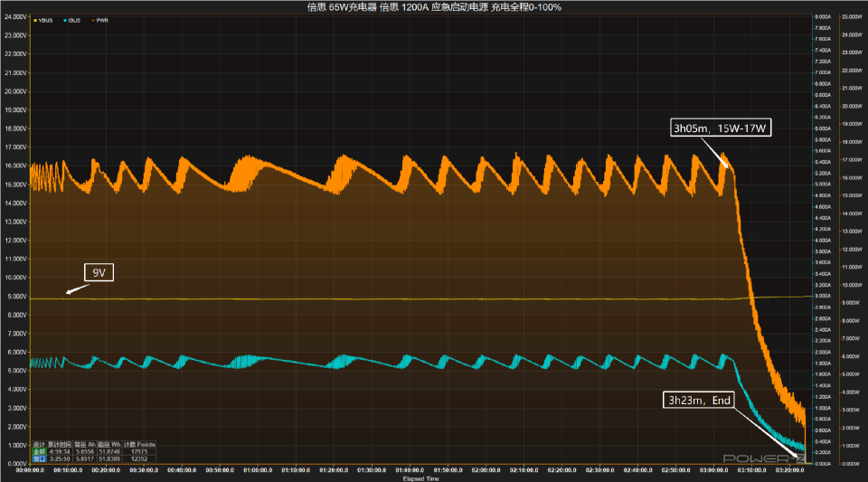Click the 5.8556 capacity value cell
This screenshot has height=482, width=868.
coord(85,451)
